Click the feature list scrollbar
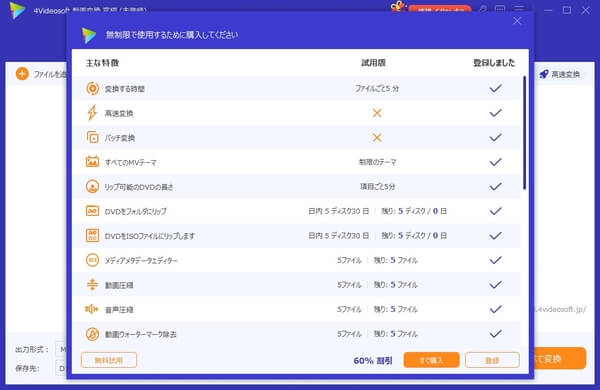Viewport: 600px width, 390px height. click(x=524, y=132)
